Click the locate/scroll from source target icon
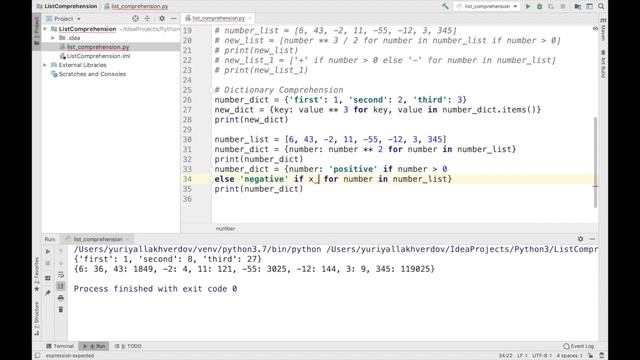This screenshot has width=640, height=360. pos(136,19)
